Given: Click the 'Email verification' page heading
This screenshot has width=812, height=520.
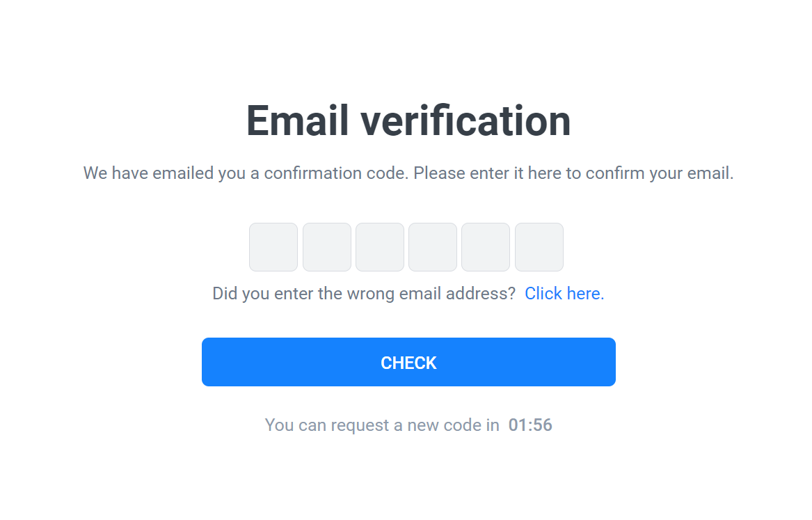Looking at the screenshot, I should [408, 120].
